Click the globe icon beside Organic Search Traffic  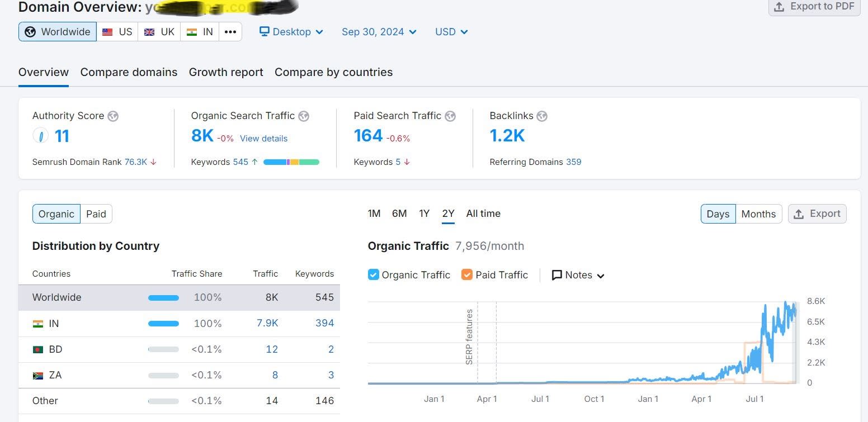[304, 116]
